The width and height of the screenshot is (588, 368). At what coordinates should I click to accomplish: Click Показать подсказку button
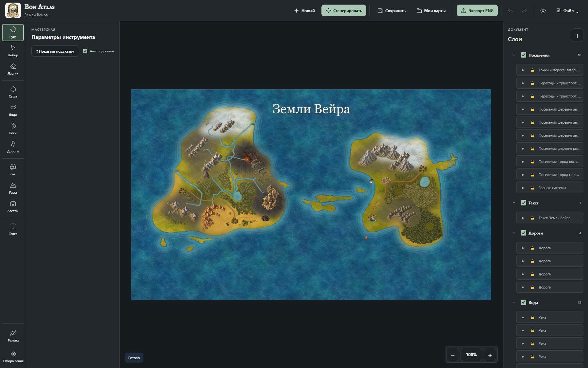pyautogui.click(x=55, y=51)
